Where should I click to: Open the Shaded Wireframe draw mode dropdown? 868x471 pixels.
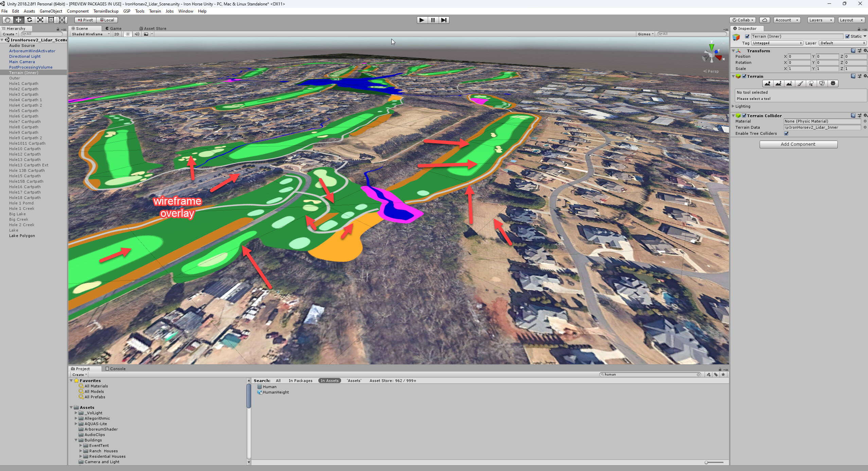[x=89, y=34]
